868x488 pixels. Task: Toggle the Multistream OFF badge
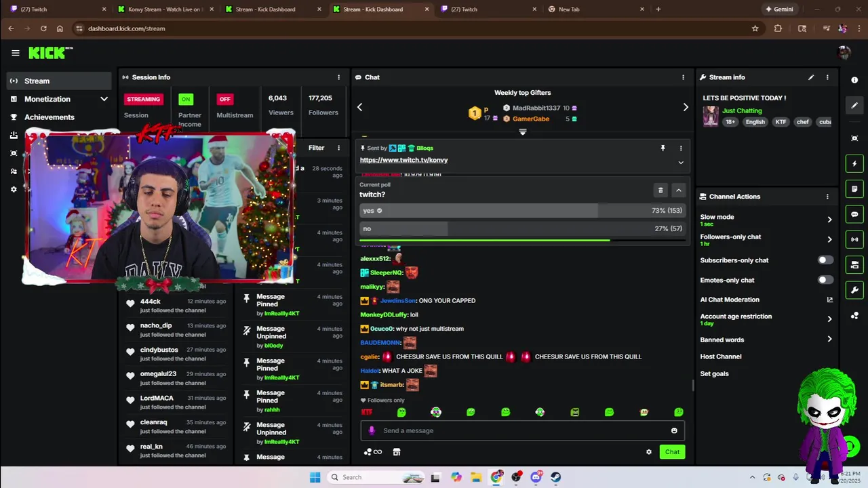pyautogui.click(x=225, y=99)
